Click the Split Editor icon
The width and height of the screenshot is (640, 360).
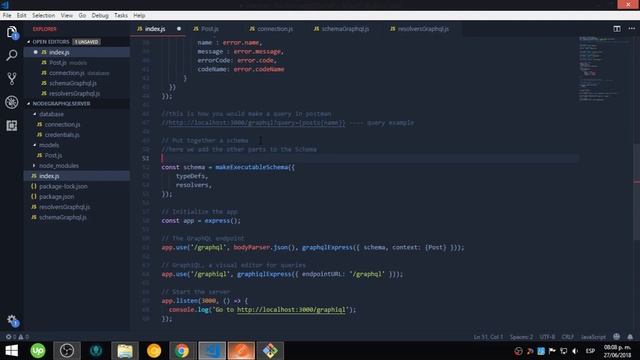617,29
